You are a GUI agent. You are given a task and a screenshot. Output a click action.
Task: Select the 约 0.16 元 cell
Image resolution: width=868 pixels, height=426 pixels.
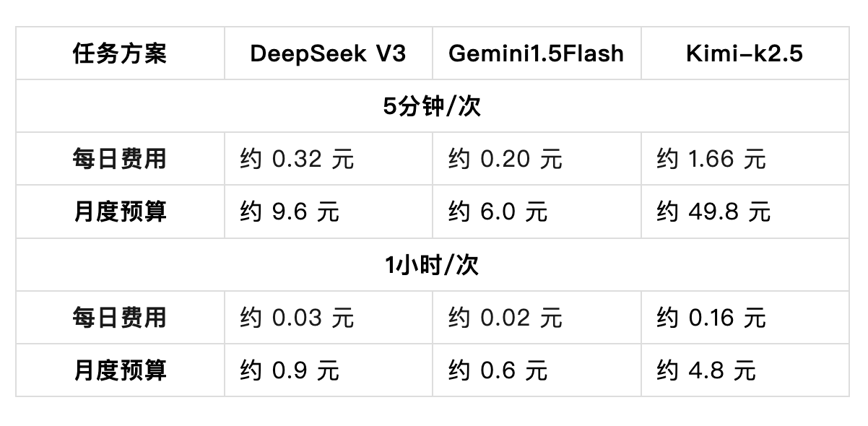pos(711,318)
